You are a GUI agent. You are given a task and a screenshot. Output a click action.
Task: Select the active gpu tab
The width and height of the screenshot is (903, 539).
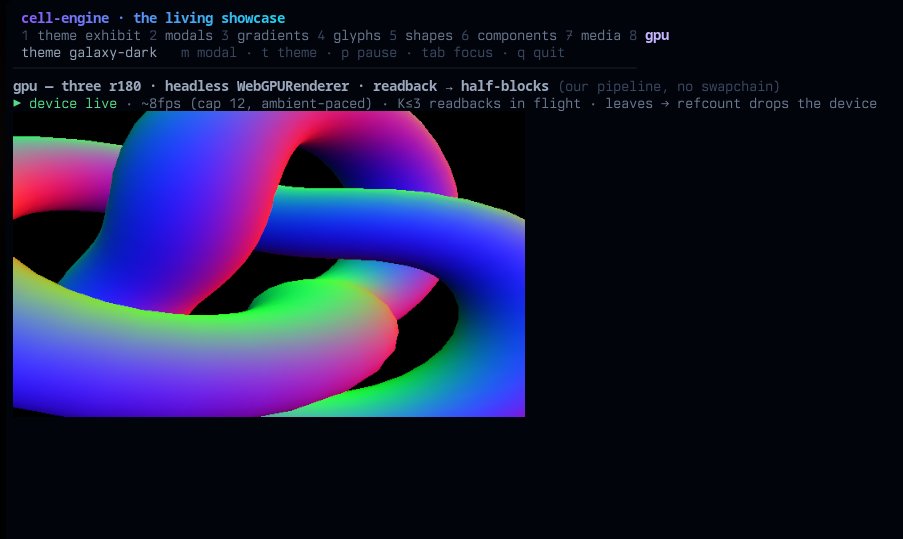(x=649, y=36)
